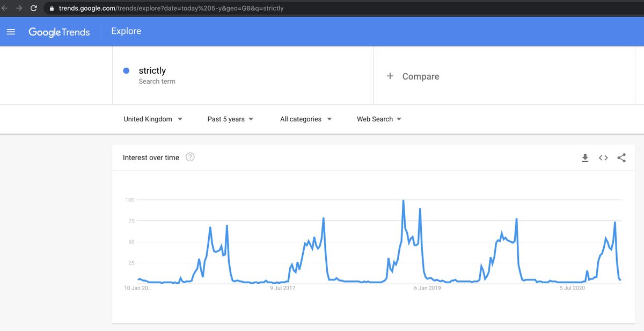Click the blue dot next to strictly
This screenshot has height=331, width=644.
126,70
